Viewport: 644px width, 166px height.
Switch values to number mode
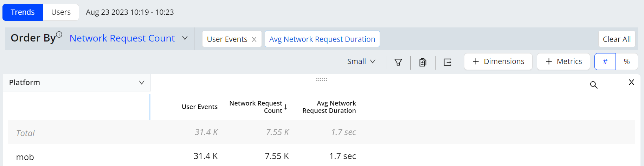605,62
